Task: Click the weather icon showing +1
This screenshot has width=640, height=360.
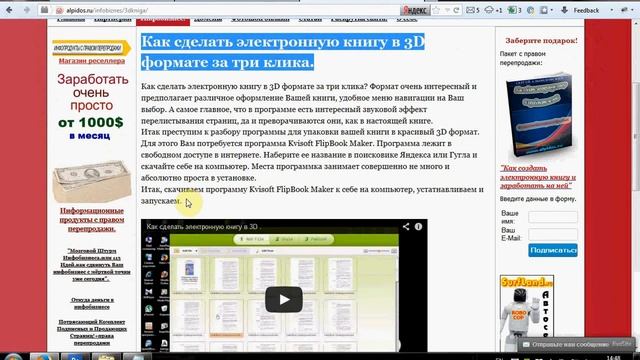Action: (493, 10)
